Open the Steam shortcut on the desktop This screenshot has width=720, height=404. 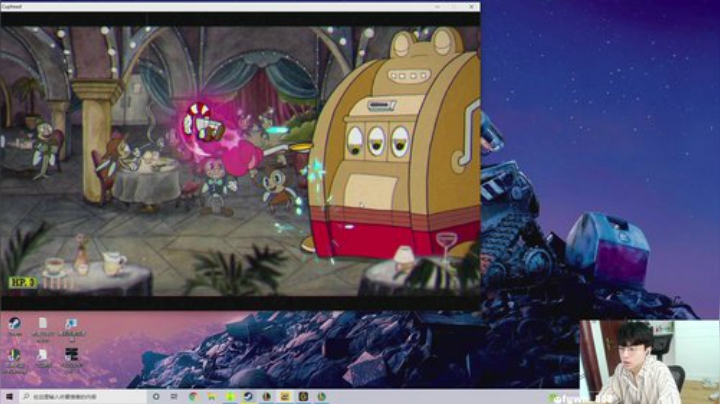(14, 327)
